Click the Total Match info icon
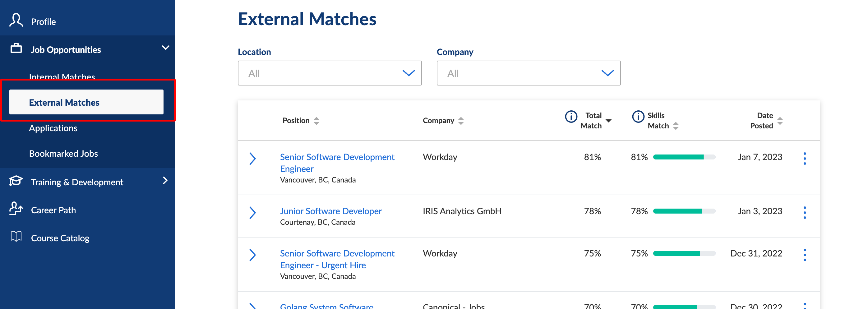Image resolution: width=868 pixels, height=309 pixels. [571, 117]
